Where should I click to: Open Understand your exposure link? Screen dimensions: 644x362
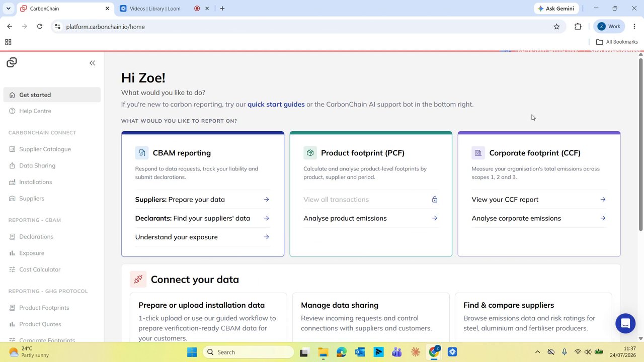(202, 237)
